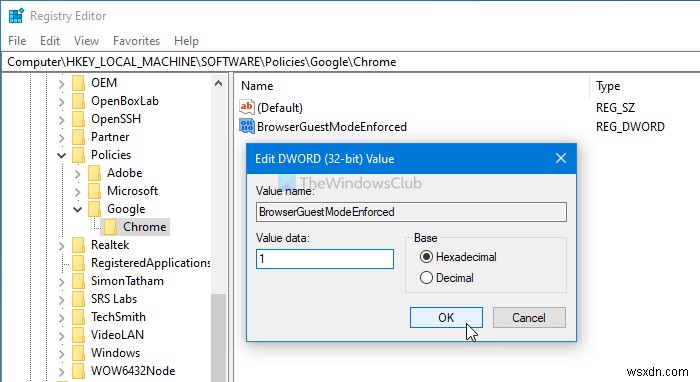Click the (Default) string value icon
The width and height of the screenshot is (700, 382).
(x=247, y=107)
